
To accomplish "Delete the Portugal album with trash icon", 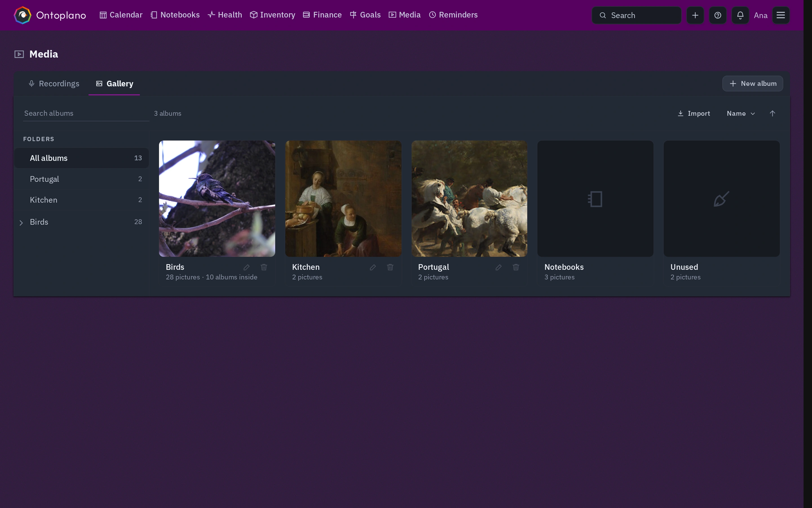I will 516,268.
